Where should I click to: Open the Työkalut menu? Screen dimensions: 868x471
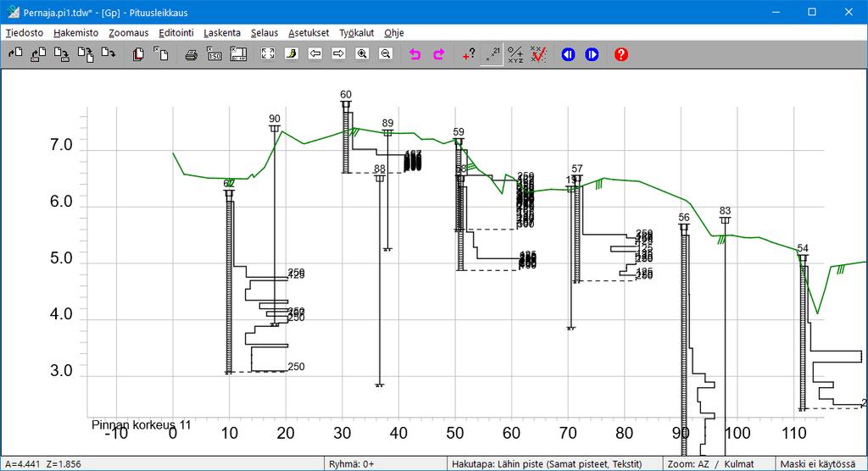pyautogui.click(x=357, y=33)
